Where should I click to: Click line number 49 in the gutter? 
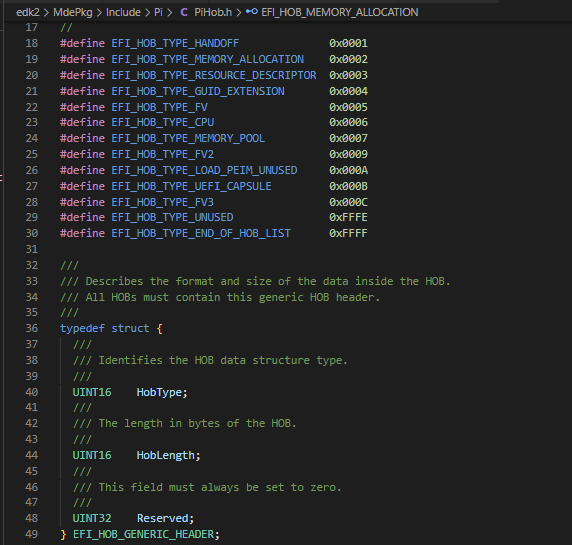[32, 534]
